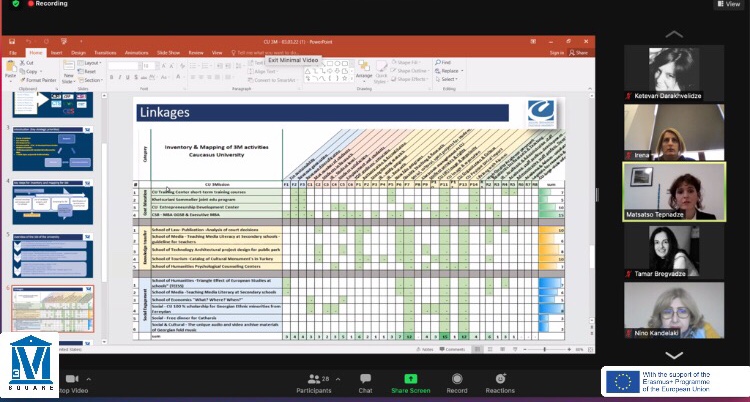Viewport: 750px width, 402px height.
Task: Toggle Italic formatting
Action: pyautogui.click(x=119, y=77)
